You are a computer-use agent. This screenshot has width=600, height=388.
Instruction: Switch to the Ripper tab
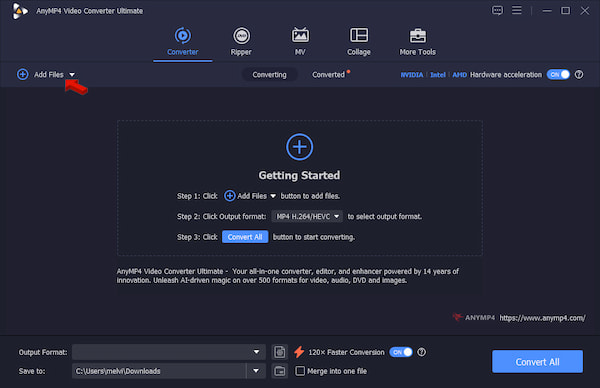(241, 42)
